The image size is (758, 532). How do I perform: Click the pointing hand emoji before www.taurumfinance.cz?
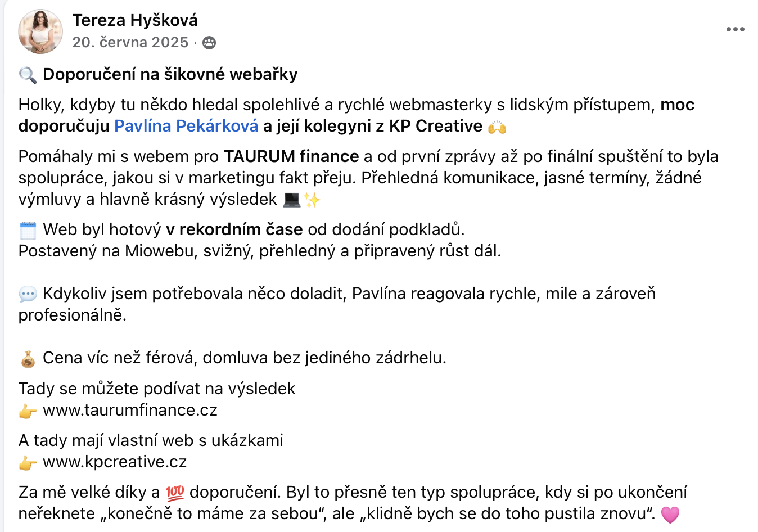[28, 411]
